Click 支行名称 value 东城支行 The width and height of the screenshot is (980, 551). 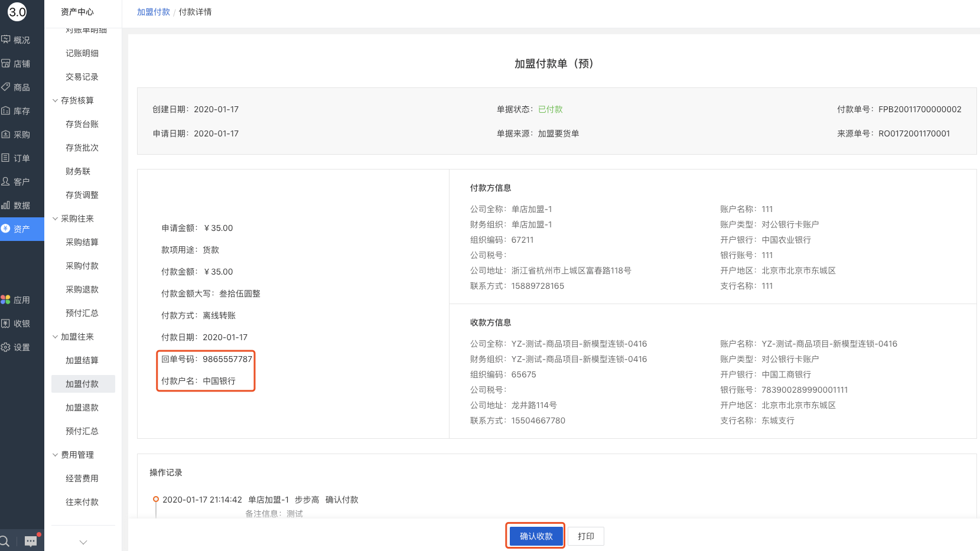tap(778, 420)
